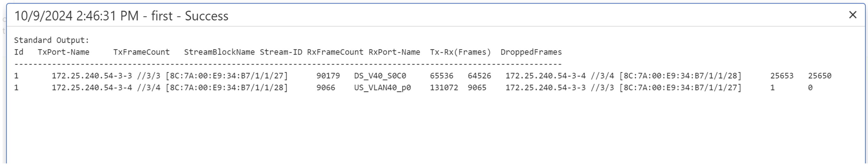Click the TxFrameCount column header

tap(141, 52)
